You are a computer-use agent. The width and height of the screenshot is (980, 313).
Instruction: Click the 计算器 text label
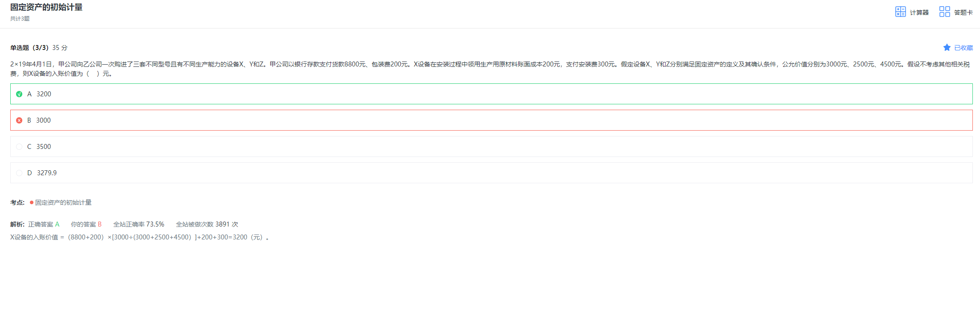pyautogui.click(x=919, y=12)
